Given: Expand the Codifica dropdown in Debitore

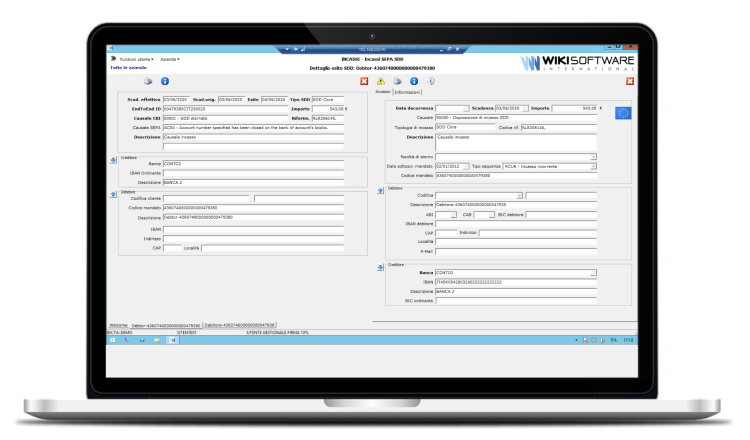Looking at the screenshot, I should click(520, 195).
